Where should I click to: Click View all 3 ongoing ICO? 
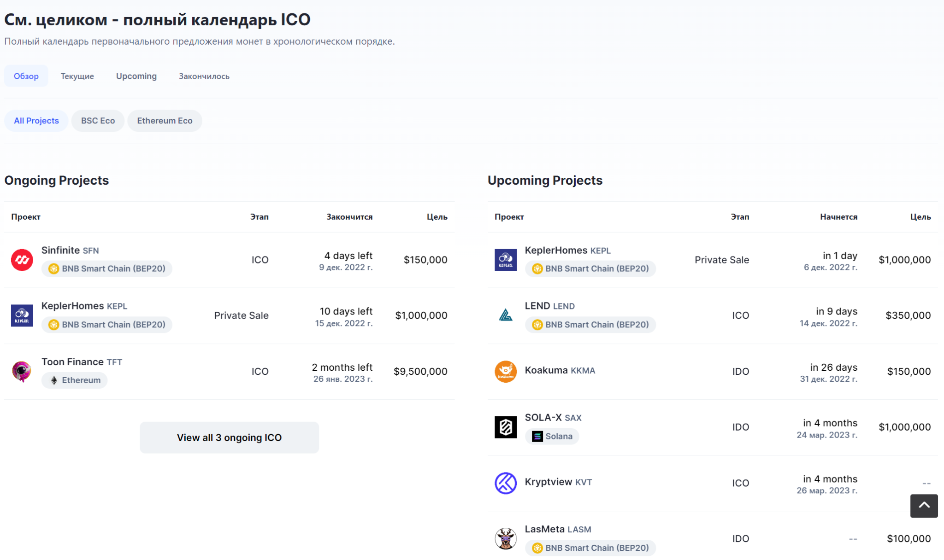point(229,437)
